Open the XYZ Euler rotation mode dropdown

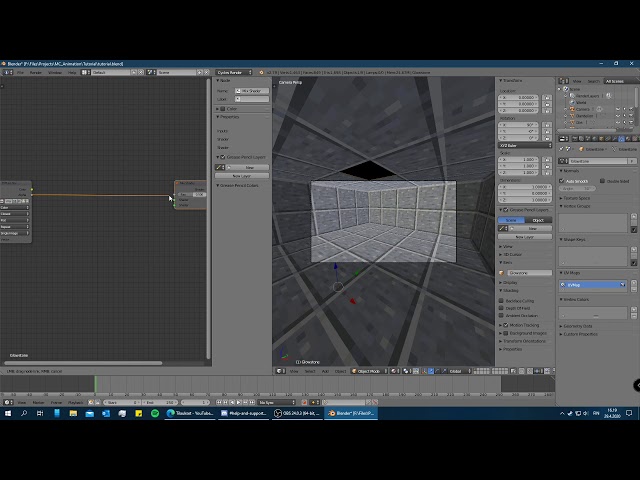coord(525,145)
